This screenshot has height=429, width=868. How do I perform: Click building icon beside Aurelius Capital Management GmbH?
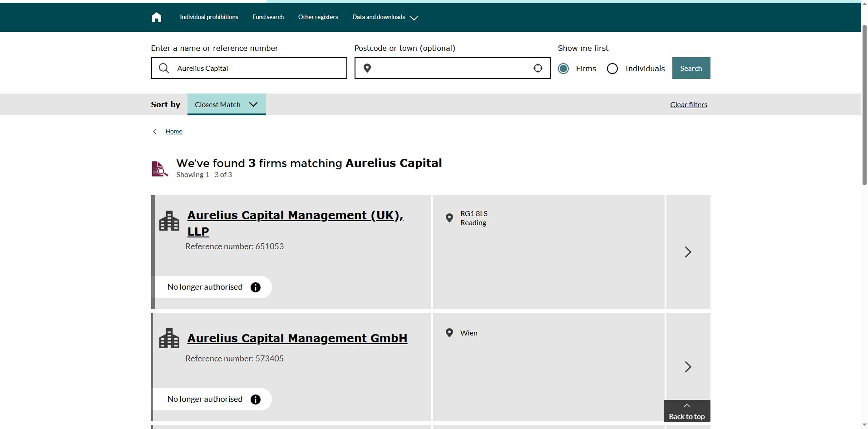(x=169, y=339)
